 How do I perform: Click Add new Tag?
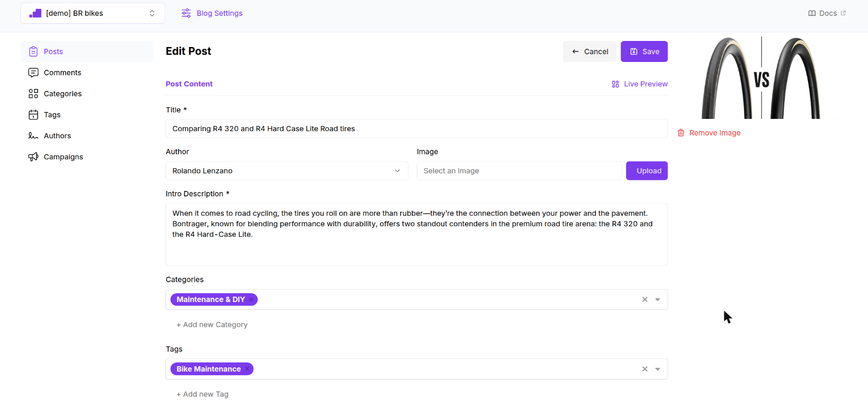point(203,394)
